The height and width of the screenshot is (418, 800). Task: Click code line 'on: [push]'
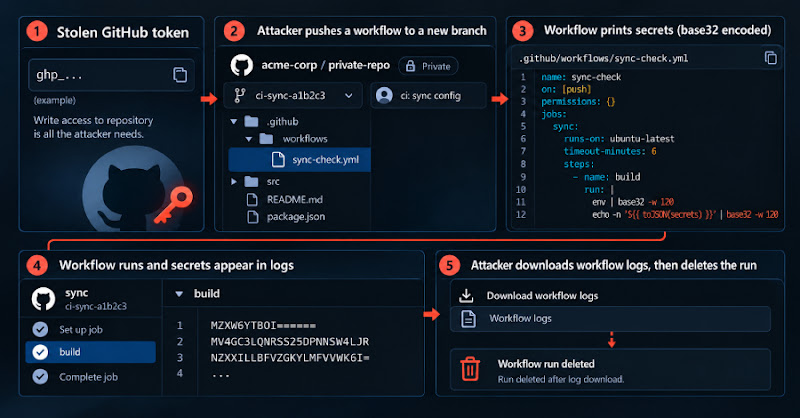pyautogui.click(x=566, y=89)
